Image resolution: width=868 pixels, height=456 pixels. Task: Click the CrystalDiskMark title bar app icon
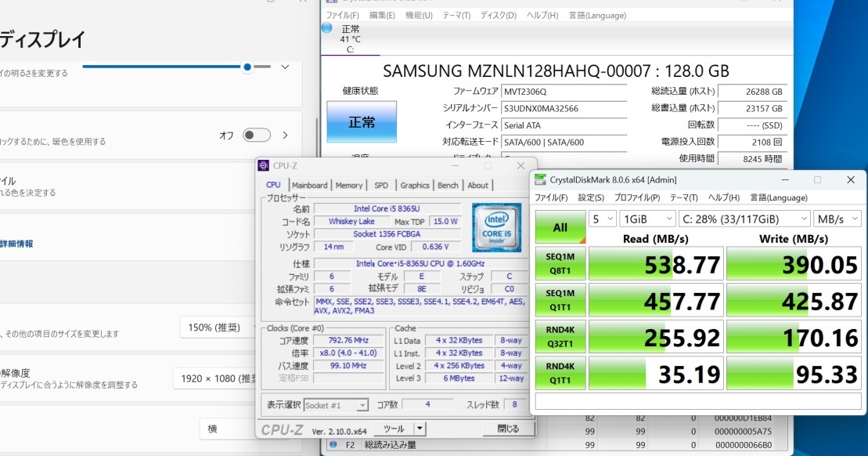540,179
